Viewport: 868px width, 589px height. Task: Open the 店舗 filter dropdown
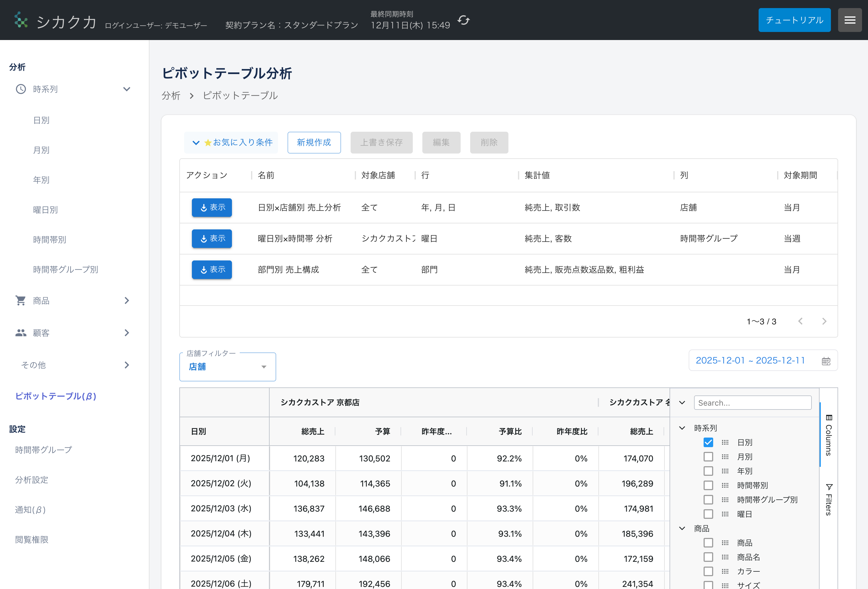pos(227,367)
